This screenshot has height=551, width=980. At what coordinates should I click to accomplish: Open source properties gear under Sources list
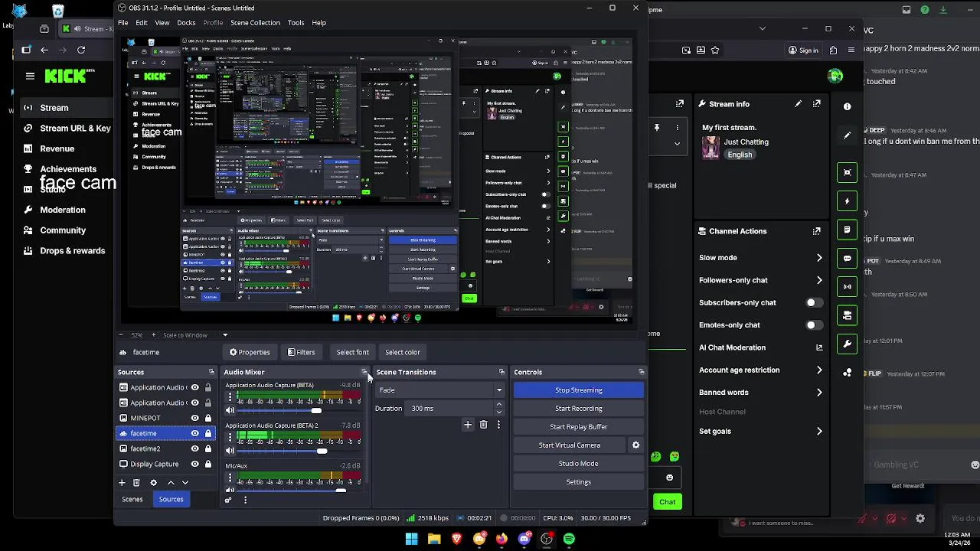click(153, 483)
